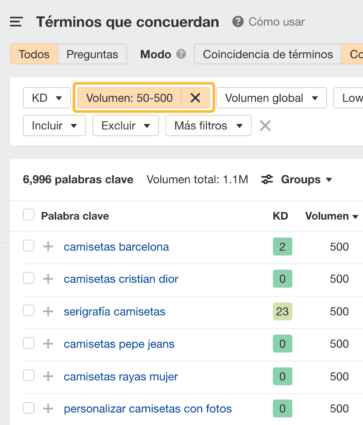Check the serigrafía camisetas row checkbox
363x425 pixels.
29,311
